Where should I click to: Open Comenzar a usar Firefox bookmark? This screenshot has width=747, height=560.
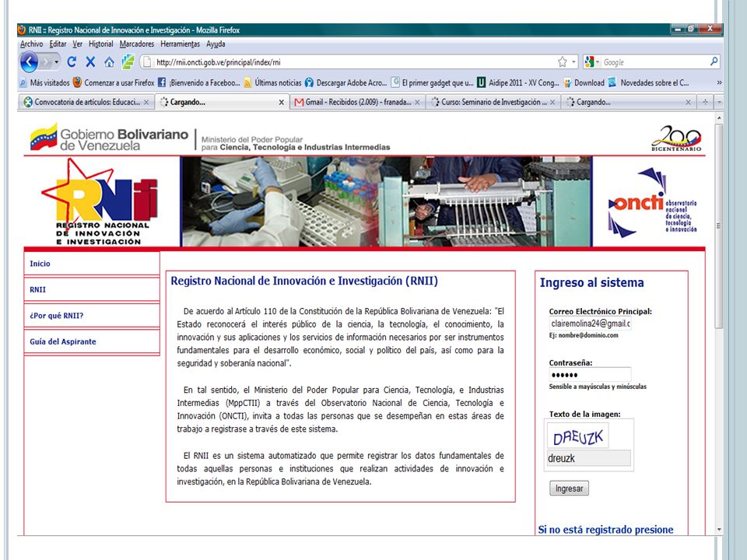point(114,82)
